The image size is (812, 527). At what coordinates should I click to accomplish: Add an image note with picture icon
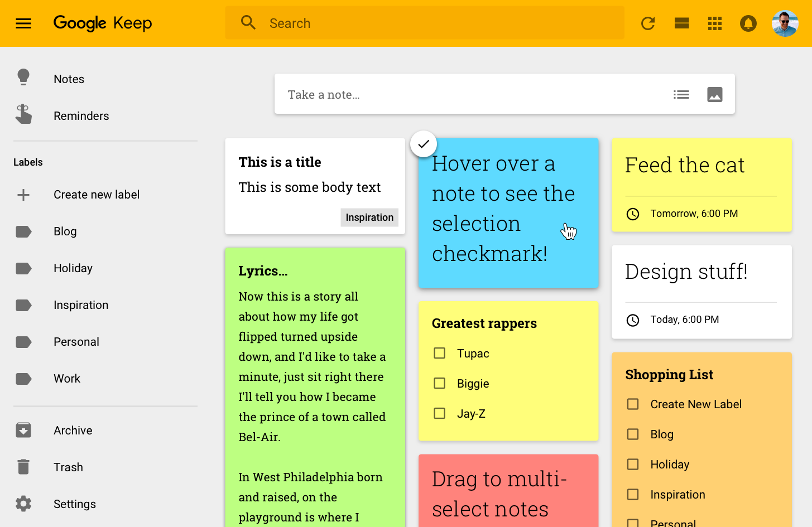pyautogui.click(x=714, y=95)
